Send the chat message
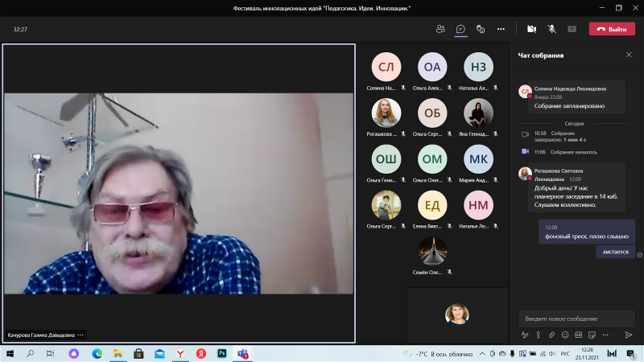Screen dimensions: 644x362 (629, 335)
